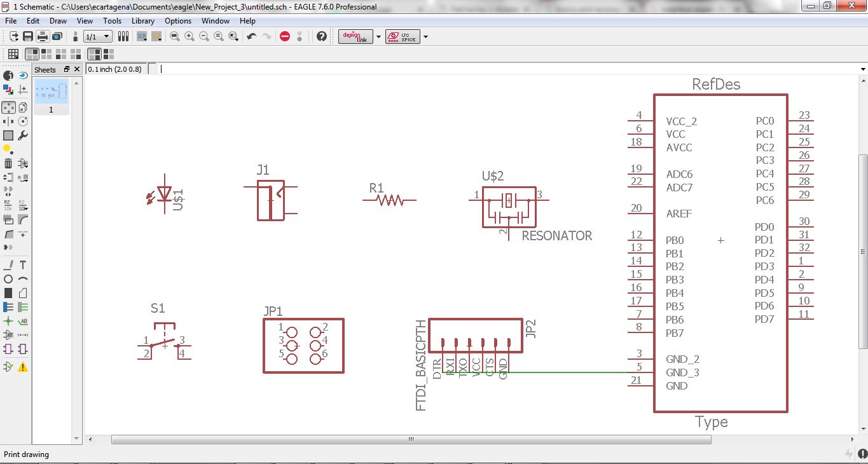The image size is (868, 464).
Task: Click into the command line input field
Action: [x=507, y=69]
